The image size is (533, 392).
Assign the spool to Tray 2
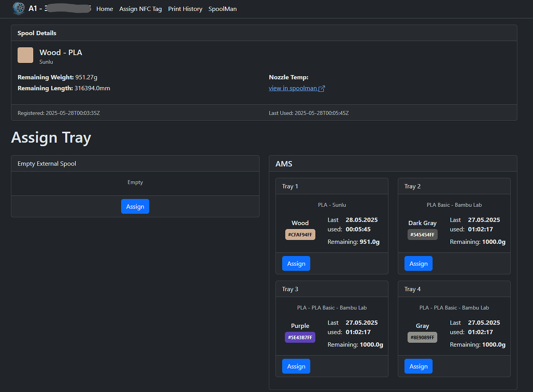[418, 263]
